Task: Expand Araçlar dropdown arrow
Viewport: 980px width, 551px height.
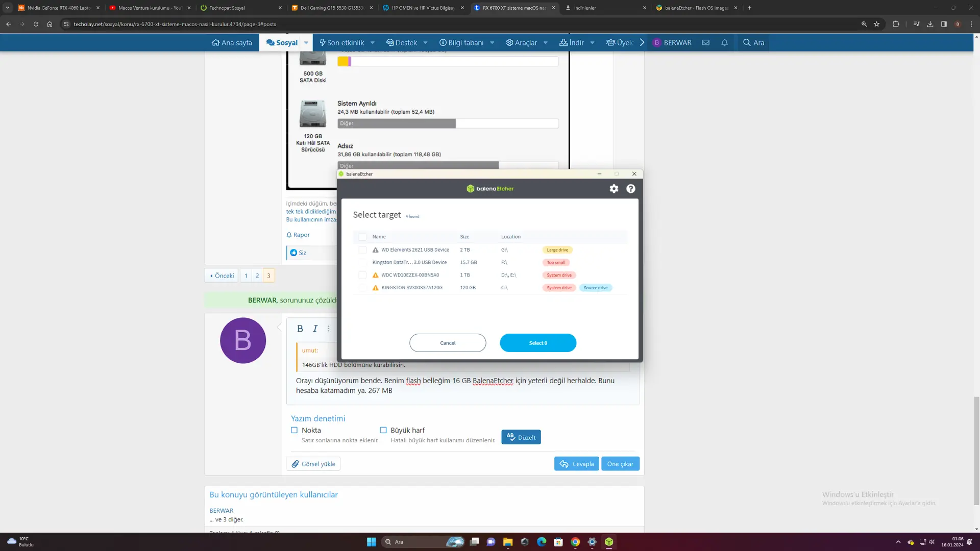Action: click(546, 42)
